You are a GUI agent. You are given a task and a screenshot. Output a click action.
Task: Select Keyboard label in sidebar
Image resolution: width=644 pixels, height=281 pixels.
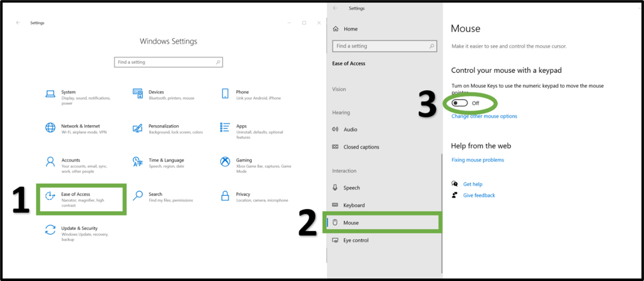pos(354,205)
